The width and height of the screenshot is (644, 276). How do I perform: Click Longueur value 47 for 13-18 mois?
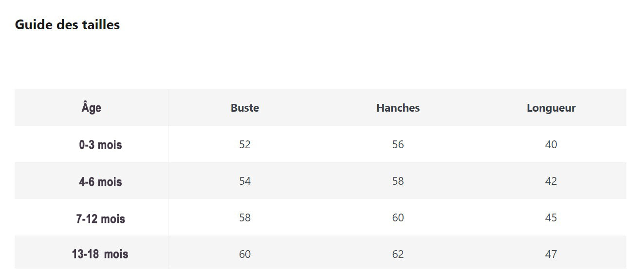click(x=551, y=255)
